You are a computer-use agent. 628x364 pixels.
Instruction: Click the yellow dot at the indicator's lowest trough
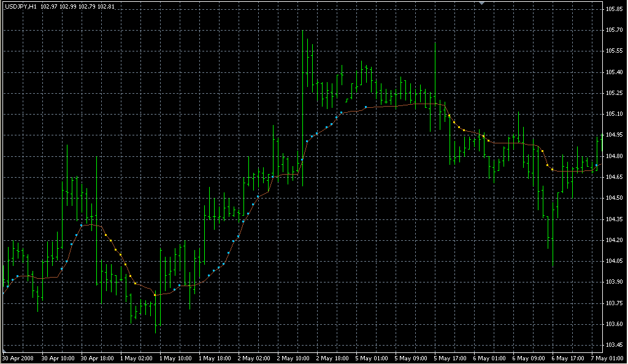(155, 295)
